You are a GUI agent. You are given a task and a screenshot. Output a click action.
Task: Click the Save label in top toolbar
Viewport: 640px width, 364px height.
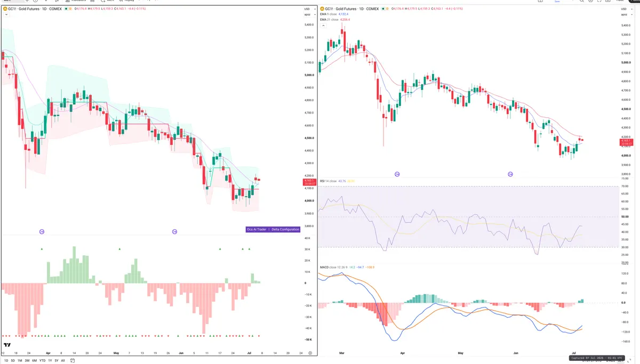pos(557,2)
